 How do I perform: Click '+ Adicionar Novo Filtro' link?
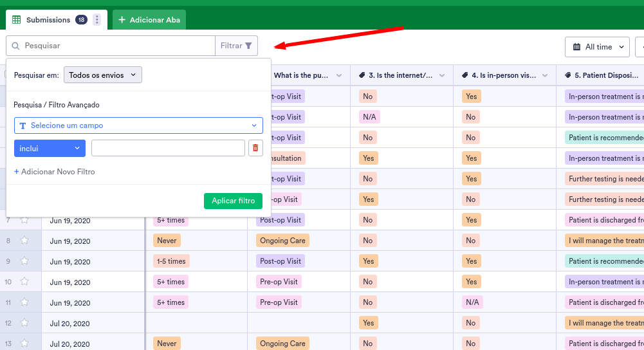(x=55, y=172)
